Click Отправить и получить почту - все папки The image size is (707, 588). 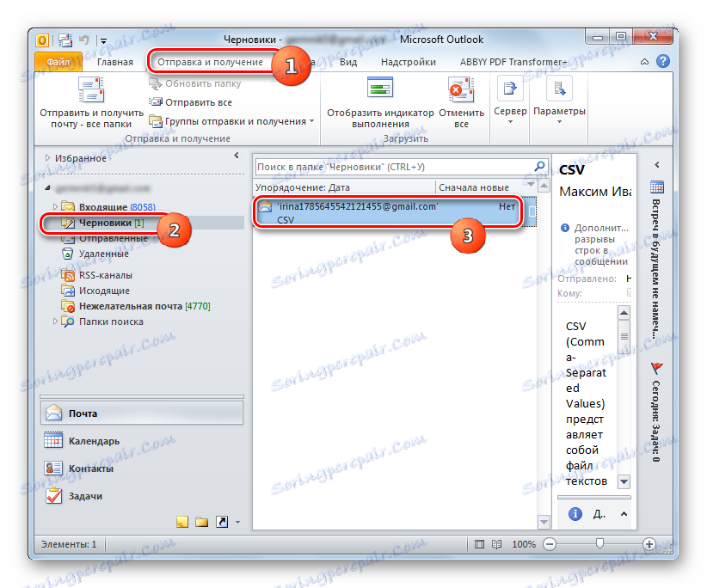91,103
